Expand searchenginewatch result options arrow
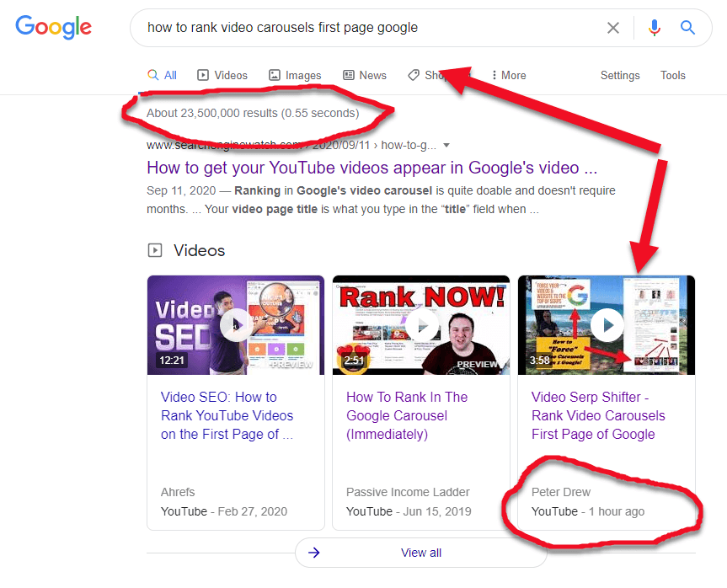 (x=446, y=145)
